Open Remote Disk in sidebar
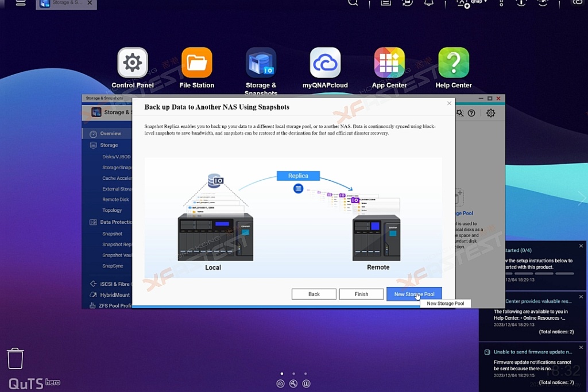Screen dimensions: 588x392 (x=115, y=200)
